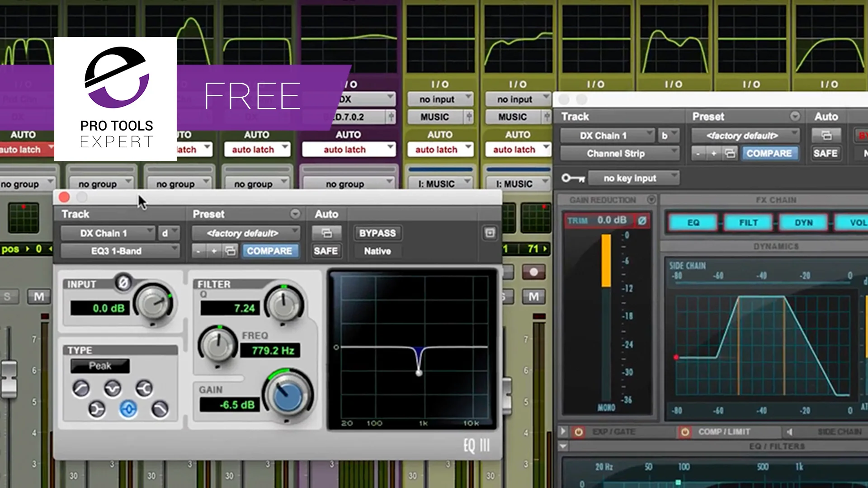
Task: Toggle the DYN block in FX CHAIN
Action: point(803,222)
